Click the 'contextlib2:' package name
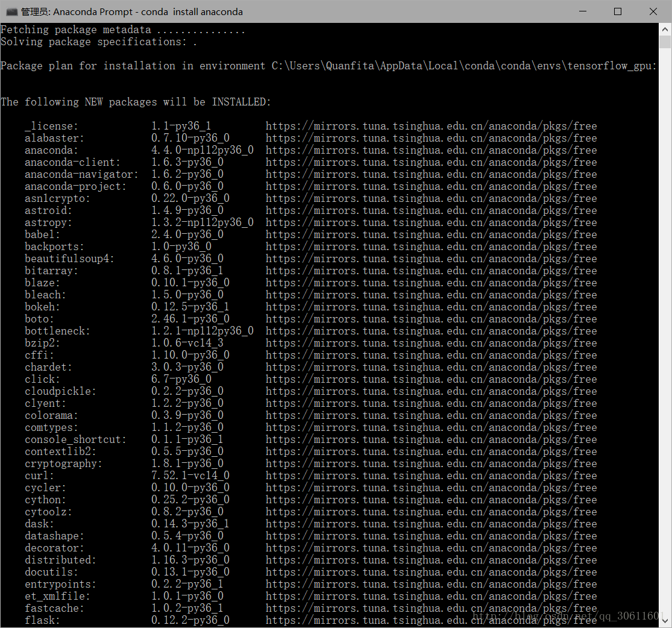The width and height of the screenshot is (672, 628). pos(60,451)
